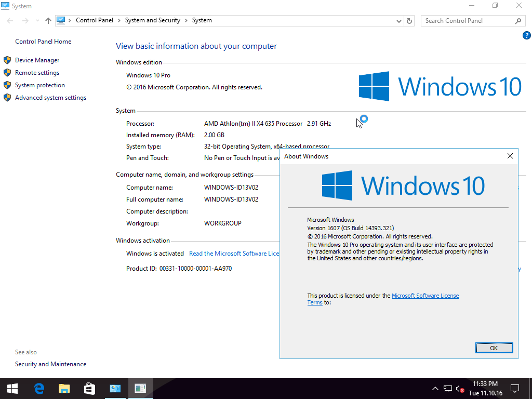Select Control Panel in the breadcrumb path
Viewport: 532px width, 399px height.
point(94,20)
